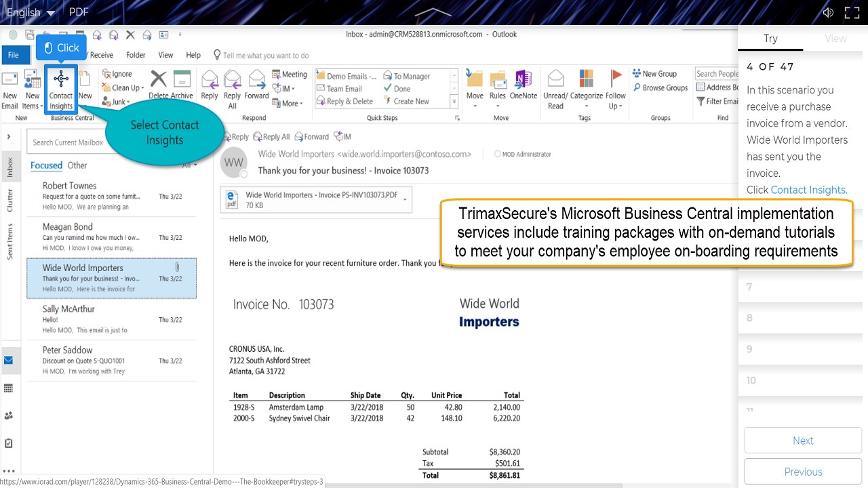Select the Team Email quick step

340,88
